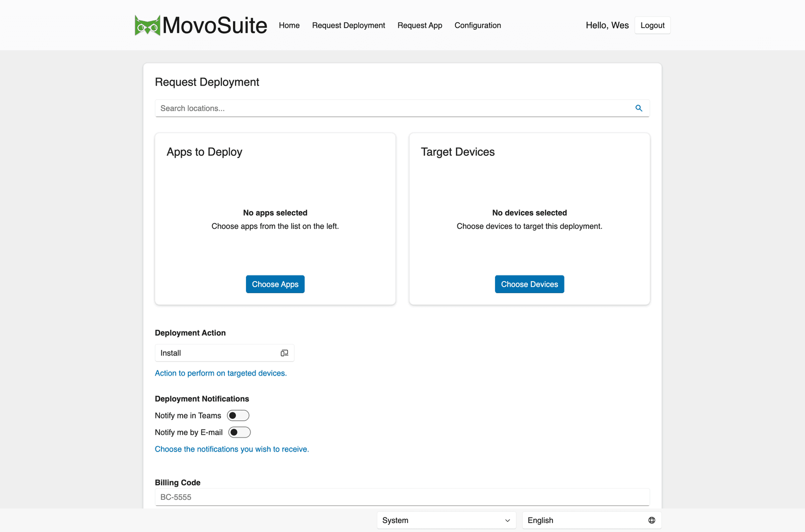Click "Choose the notifications you wish to receive." text

point(232,449)
